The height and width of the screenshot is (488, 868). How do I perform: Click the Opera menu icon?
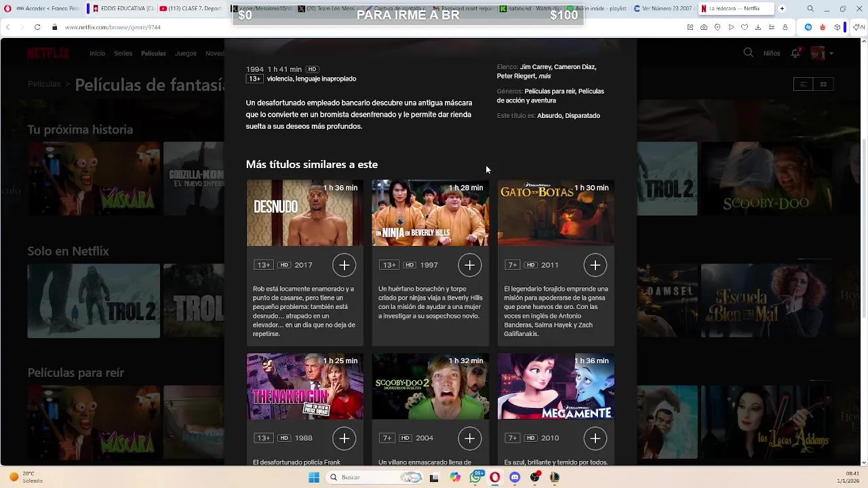(8, 9)
